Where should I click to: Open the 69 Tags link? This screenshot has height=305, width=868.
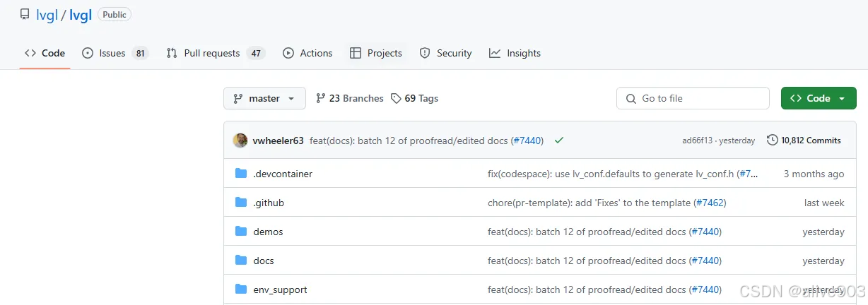point(415,99)
